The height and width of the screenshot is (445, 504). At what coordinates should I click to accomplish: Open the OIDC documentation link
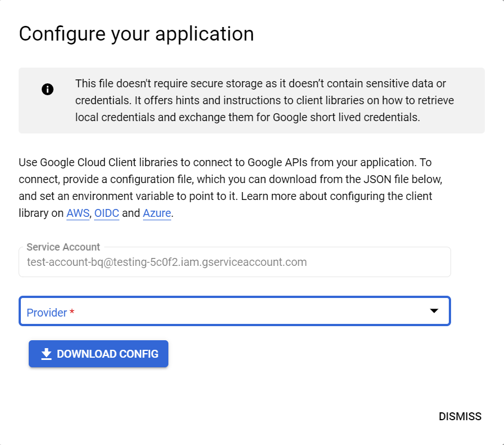(x=106, y=213)
